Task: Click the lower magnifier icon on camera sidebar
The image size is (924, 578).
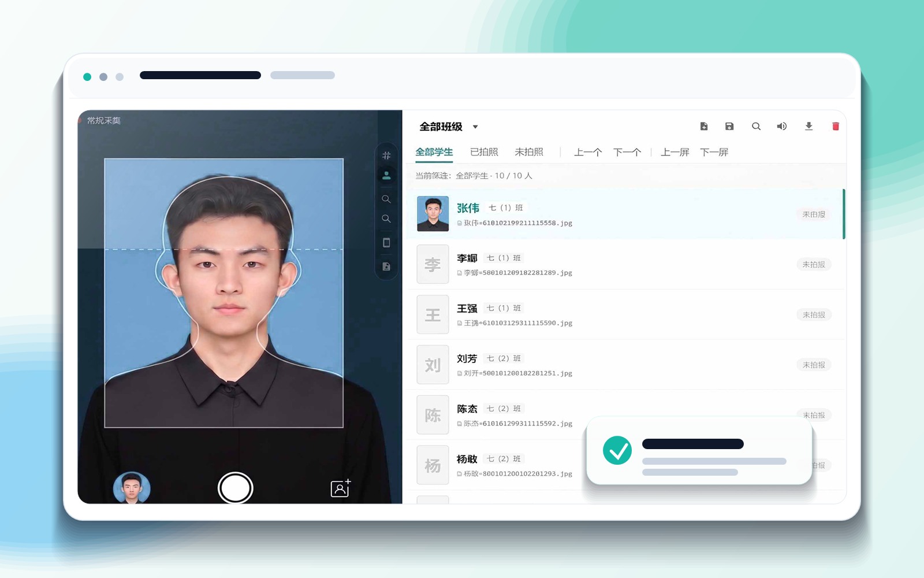Action: (386, 219)
